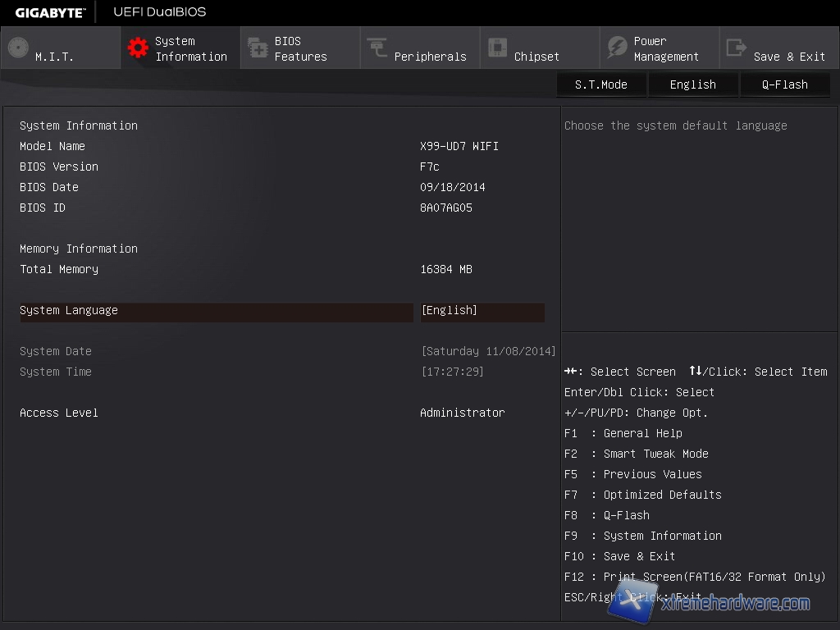
Task: Edit the System Time value
Action: coord(452,372)
